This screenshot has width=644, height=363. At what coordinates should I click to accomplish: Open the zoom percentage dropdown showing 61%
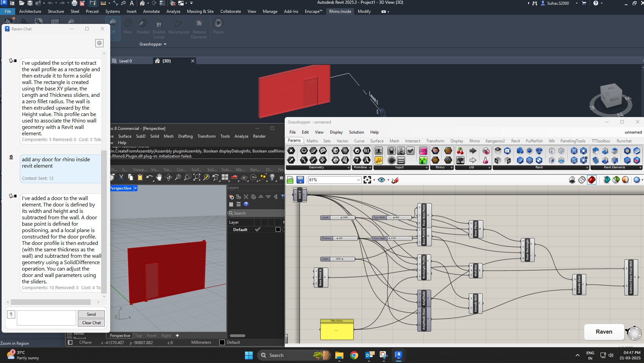tap(358, 180)
